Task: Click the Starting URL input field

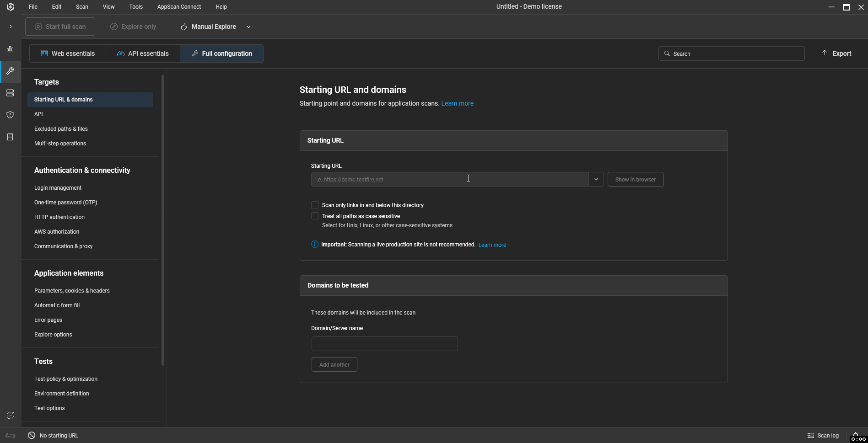Action: click(x=449, y=179)
